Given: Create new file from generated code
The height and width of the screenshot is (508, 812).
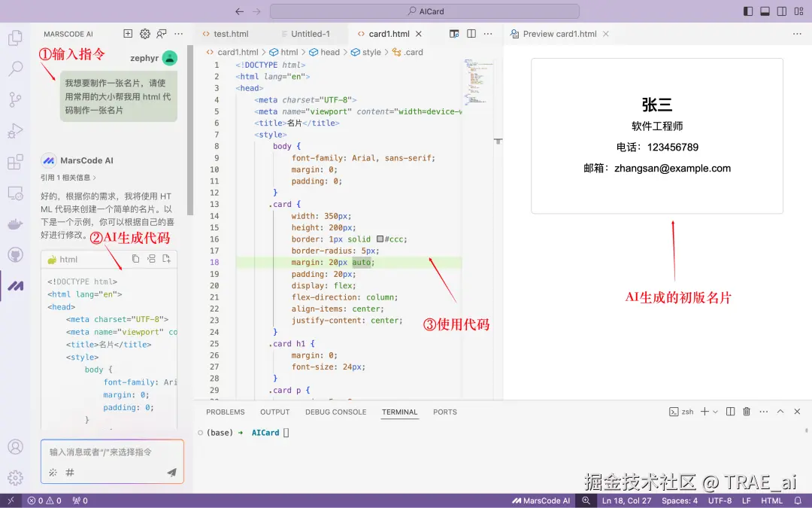Looking at the screenshot, I should [x=167, y=259].
